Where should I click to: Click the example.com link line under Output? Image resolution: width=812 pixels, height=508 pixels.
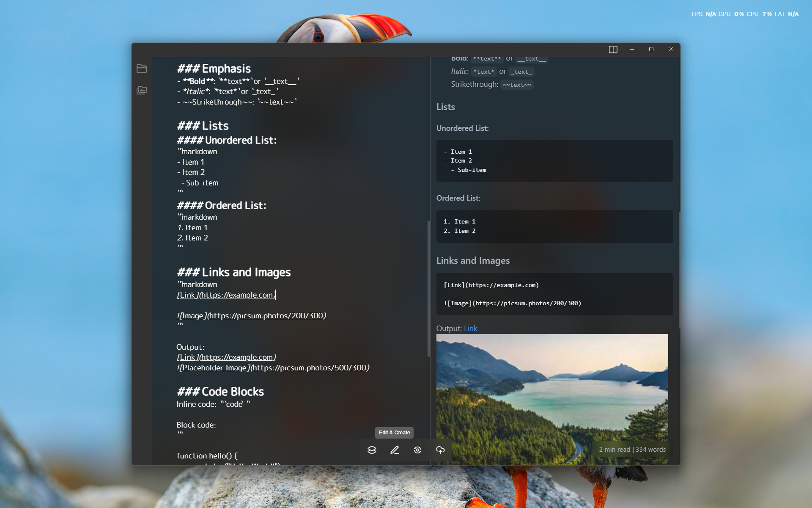[226, 357]
